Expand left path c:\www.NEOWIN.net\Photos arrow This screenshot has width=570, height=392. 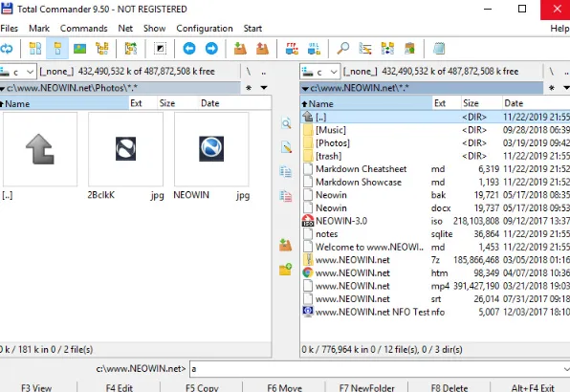click(x=2, y=88)
